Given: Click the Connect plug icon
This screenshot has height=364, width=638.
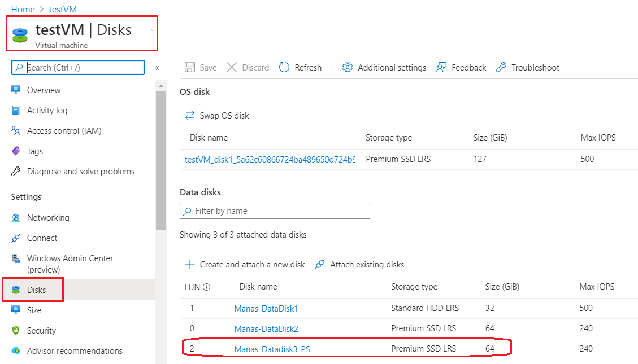Looking at the screenshot, I should point(16,238).
